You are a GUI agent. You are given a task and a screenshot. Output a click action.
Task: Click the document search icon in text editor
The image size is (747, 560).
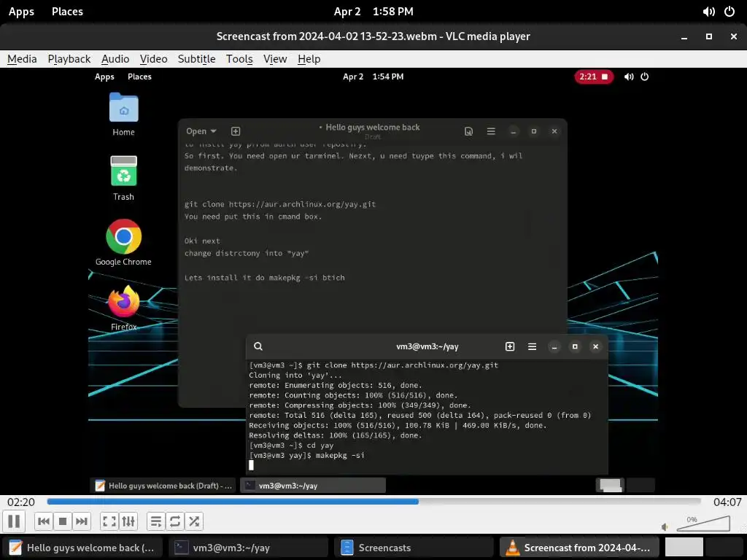[469, 131]
